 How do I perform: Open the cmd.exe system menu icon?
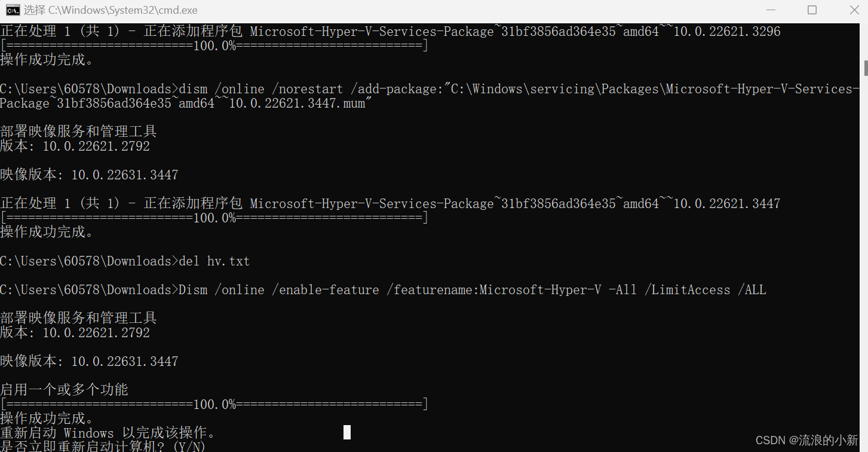point(12,10)
